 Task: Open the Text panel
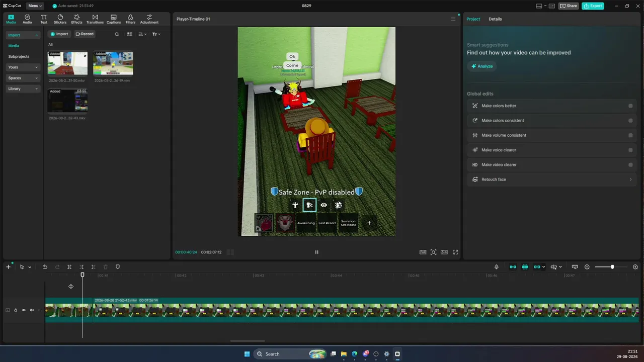[44, 19]
